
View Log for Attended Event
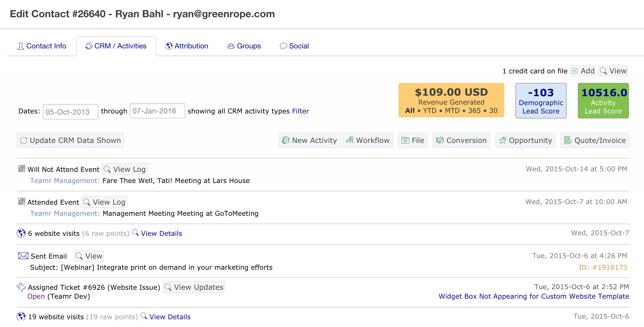tap(104, 202)
